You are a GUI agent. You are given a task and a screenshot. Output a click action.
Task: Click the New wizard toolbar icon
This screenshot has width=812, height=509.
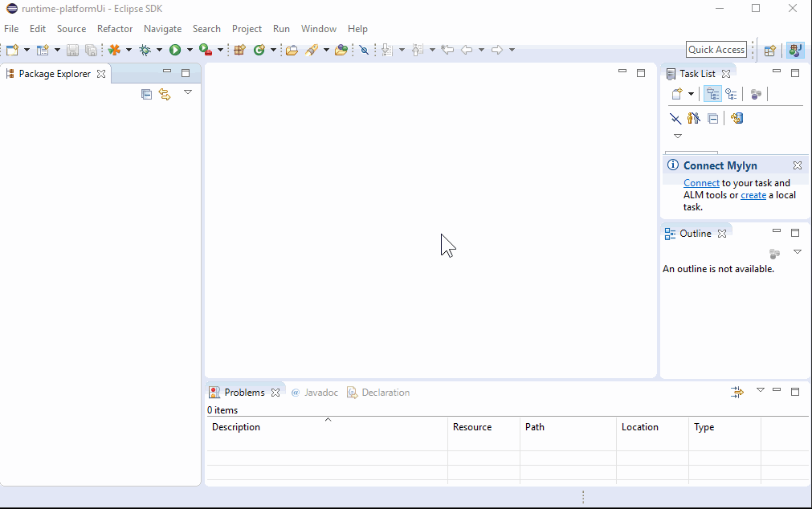click(x=12, y=50)
